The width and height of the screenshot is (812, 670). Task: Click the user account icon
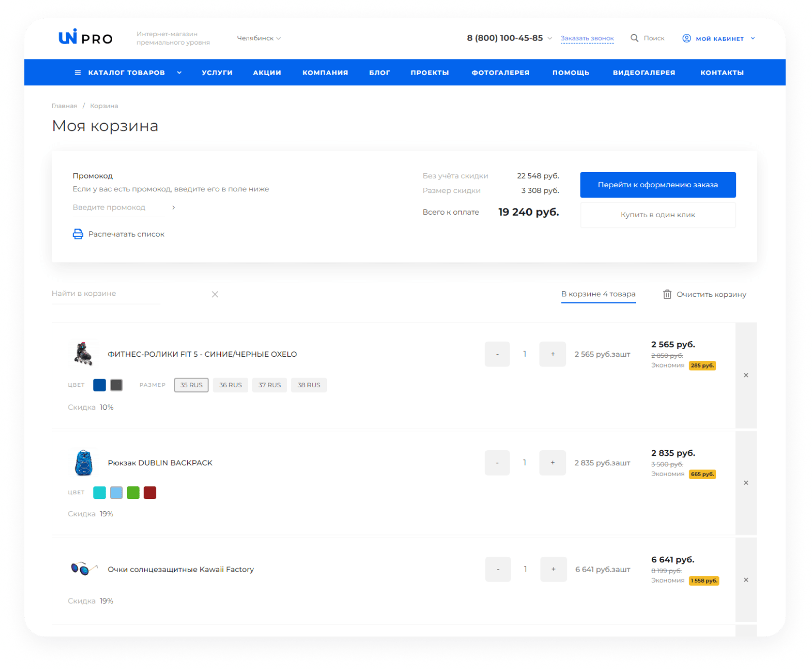coord(687,38)
